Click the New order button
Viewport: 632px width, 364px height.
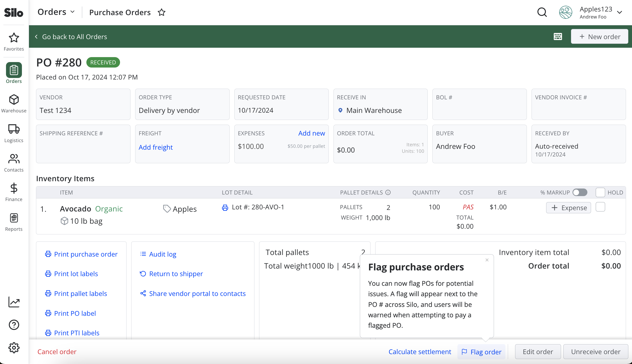pyautogui.click(x=599, y=37)
